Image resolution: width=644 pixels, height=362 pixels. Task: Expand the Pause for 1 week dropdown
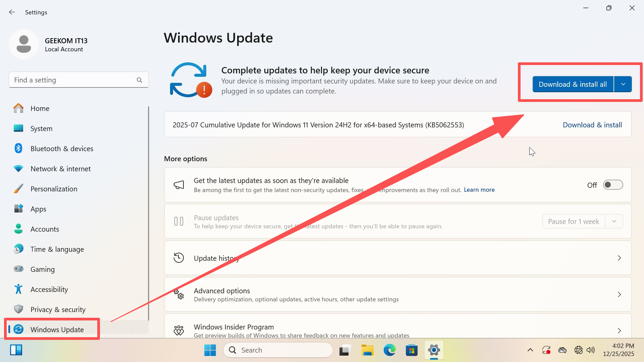(x=614, y=221)
